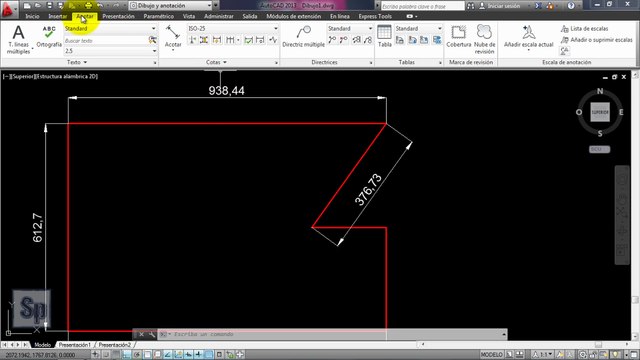The height and width of the screenshot is (360, 640).
Task: Click the Express Tools ribbon tab
Action: tap(375, 16)
